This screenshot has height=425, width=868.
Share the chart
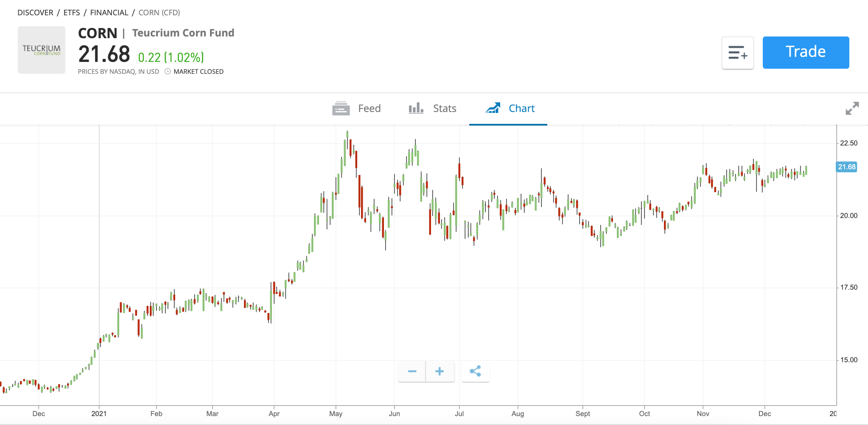(475, 372)
